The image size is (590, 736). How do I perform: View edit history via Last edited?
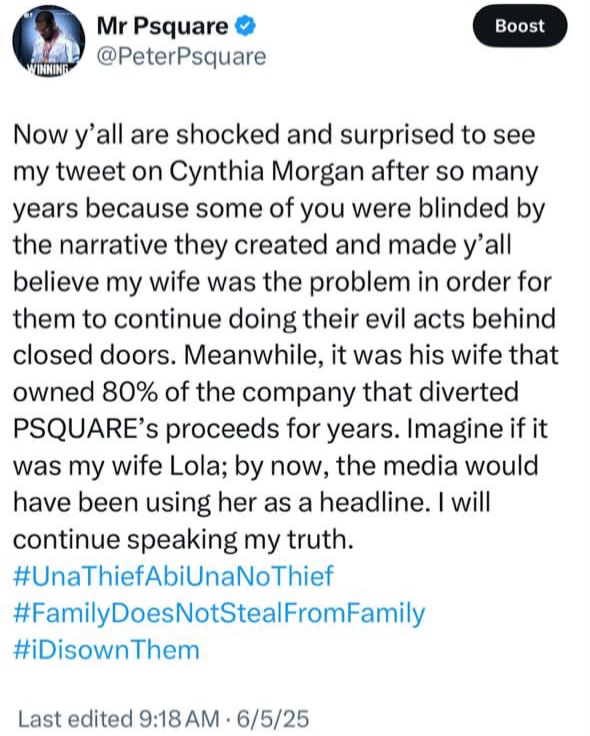pos(76,719)
